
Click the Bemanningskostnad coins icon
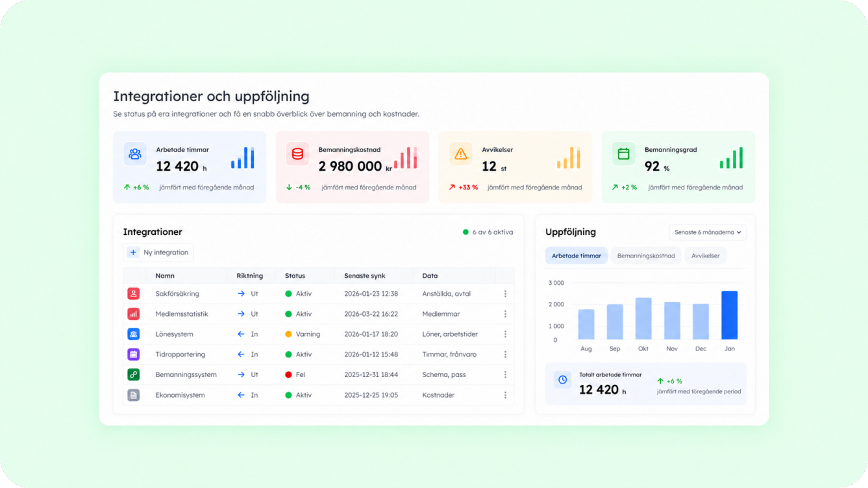tap(297, 154)
